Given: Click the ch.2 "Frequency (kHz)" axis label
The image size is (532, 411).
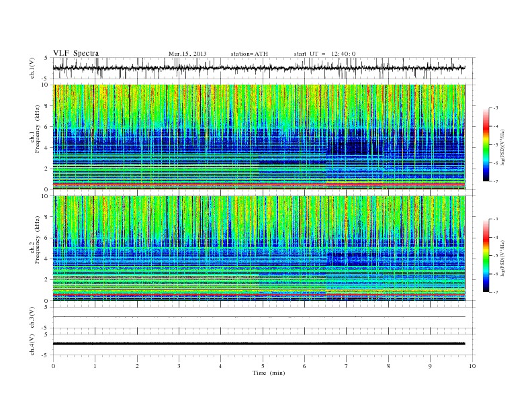Looking at the screenshot, I should click(x=37, y=239).
